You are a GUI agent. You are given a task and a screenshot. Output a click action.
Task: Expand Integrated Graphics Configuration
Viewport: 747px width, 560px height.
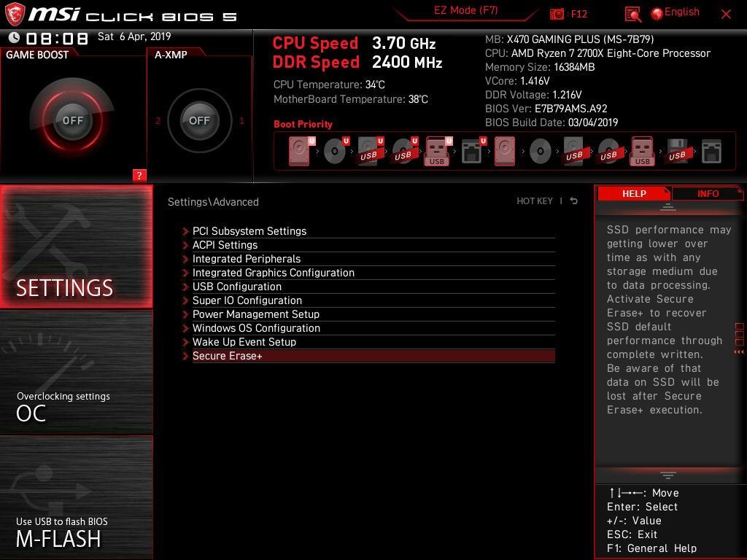coord(274,273)
